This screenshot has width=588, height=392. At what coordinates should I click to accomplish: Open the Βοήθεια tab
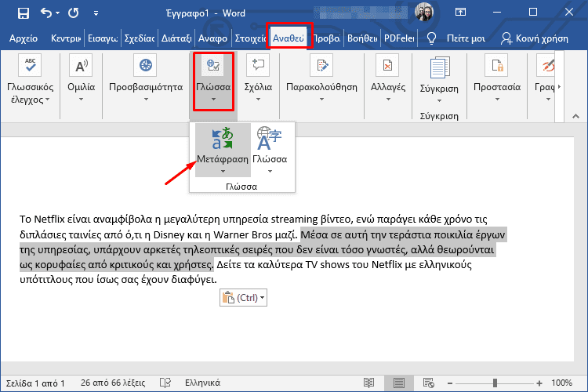(x=362, y=38)
